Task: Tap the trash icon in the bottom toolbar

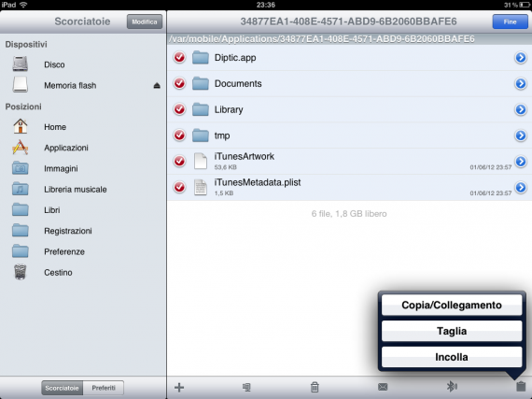Action: 315,387
